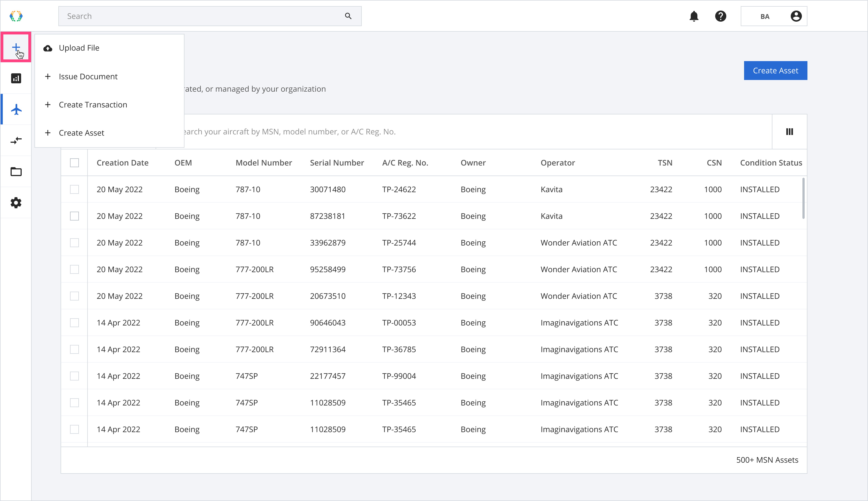Sort by OEM column header

click(x=183, y=163)
